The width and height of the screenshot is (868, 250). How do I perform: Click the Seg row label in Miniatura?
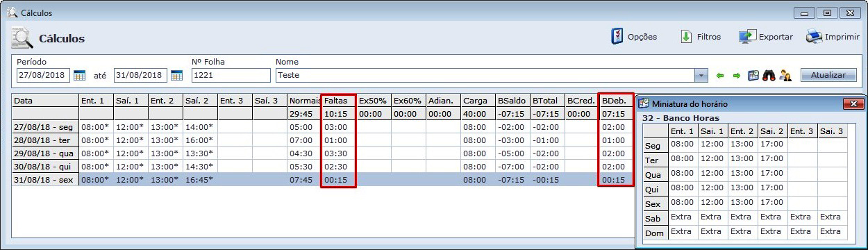tap(655, 146)
